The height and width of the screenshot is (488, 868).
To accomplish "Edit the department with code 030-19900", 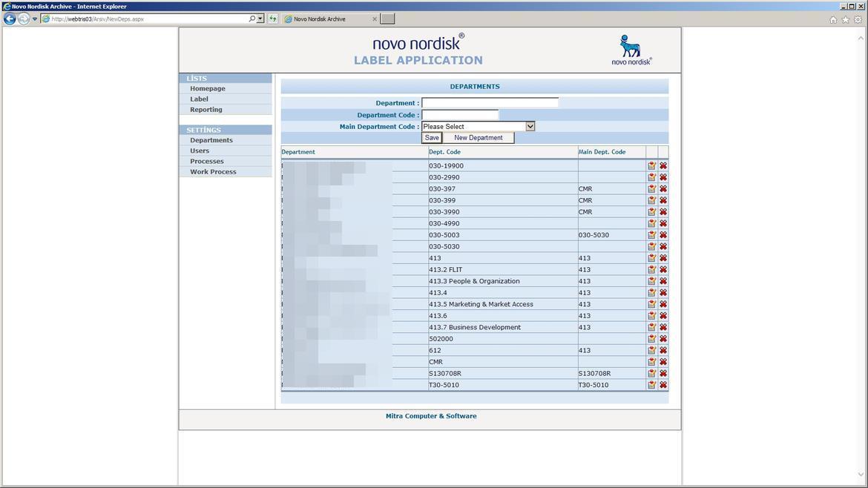I will [x=651, y=165].
